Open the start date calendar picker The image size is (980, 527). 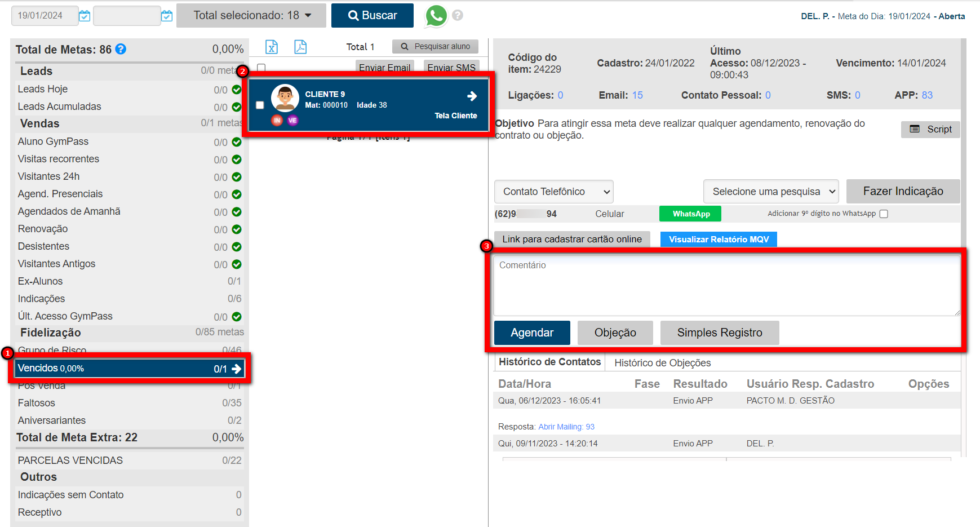[x=85, y=16]
